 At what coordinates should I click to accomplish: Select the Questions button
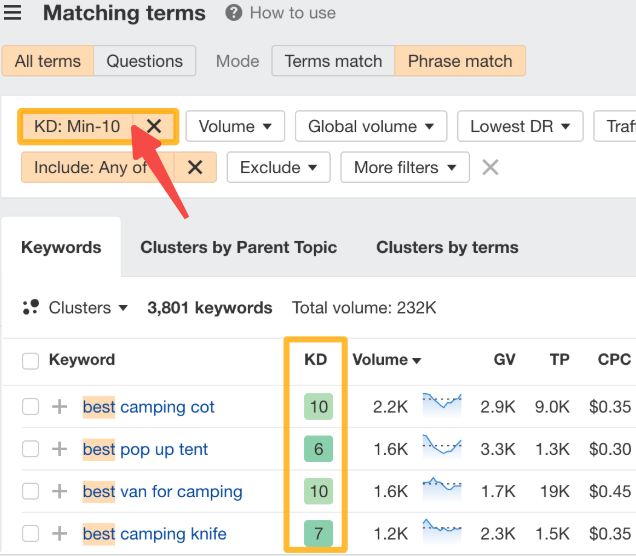tap(145, 61)
